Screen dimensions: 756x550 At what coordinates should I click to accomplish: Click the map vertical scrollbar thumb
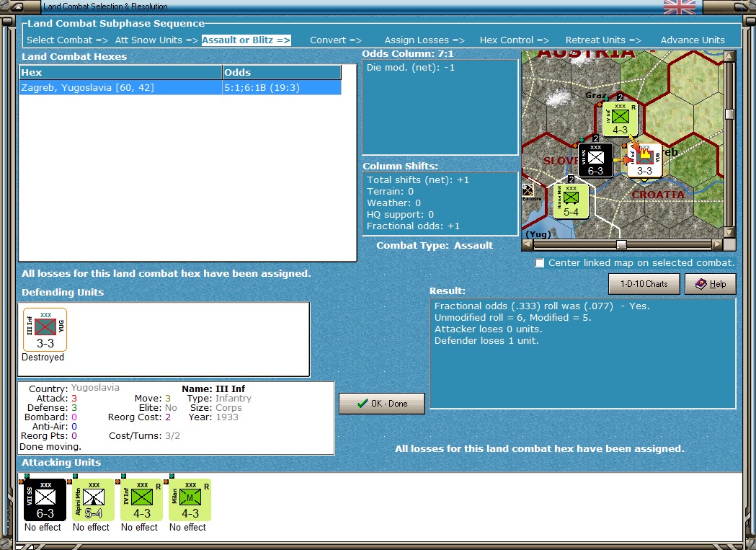point(729,115)
